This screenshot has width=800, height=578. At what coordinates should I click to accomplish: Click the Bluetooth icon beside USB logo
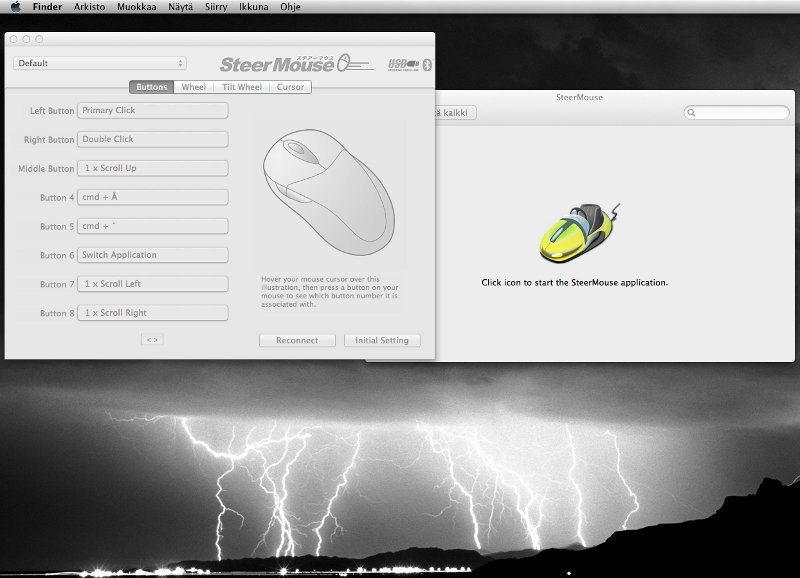pyautogui.click(x=427, y=65)
